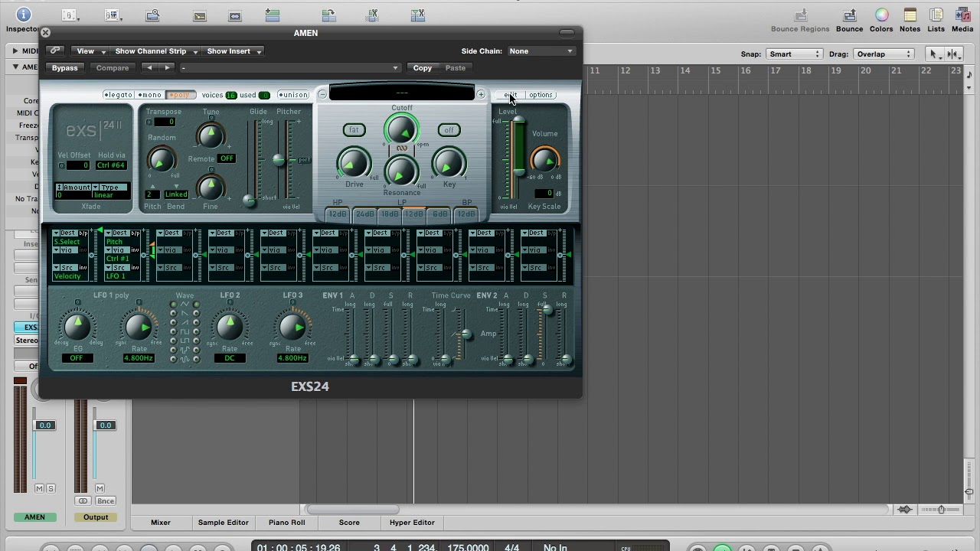
Task: Open the Hyper Editor tab
Action: (412, 523)
